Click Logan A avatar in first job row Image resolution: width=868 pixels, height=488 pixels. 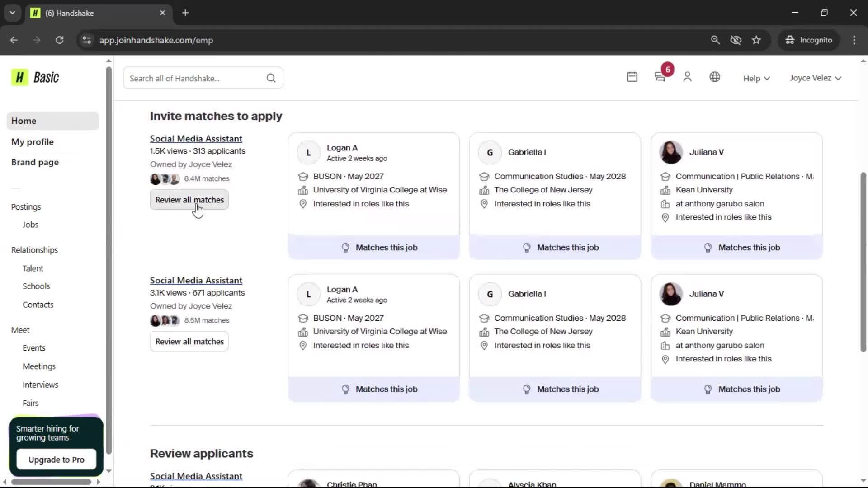tap(308, 153)
